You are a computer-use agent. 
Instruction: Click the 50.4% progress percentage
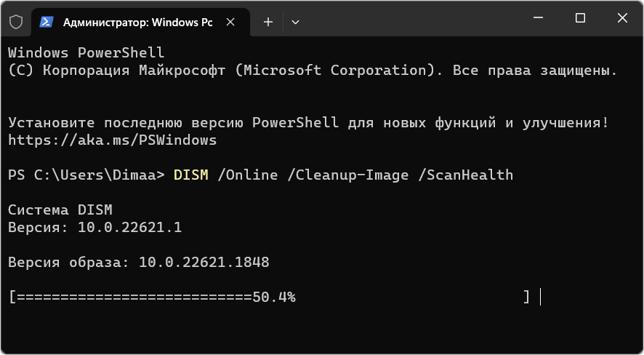coord(274,297)
